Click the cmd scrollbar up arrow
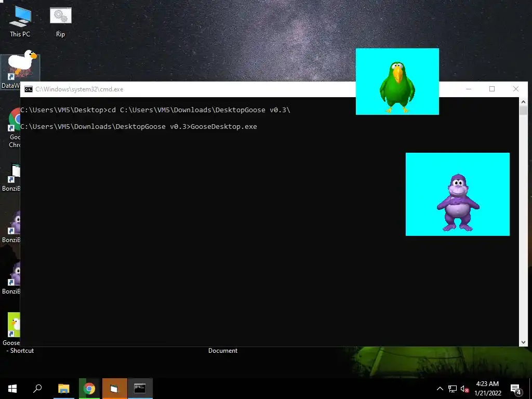The image size is (532, 399). [x=523, y=101]
